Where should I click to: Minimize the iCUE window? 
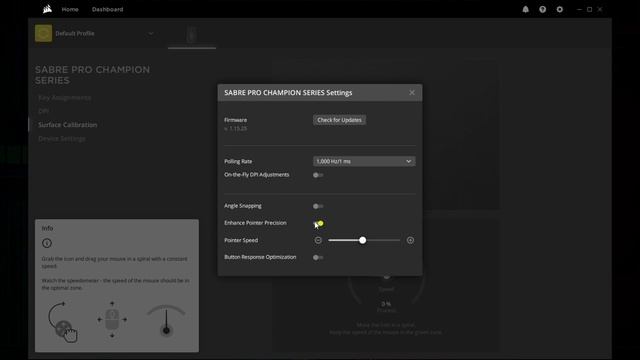coord(579,9)
